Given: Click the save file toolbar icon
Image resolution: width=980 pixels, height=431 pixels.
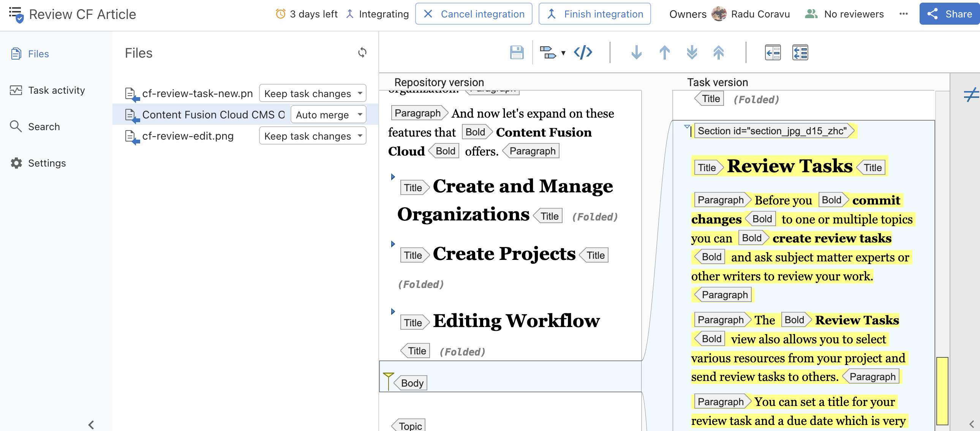Looking at the screenshot, I should pos(516,52).
